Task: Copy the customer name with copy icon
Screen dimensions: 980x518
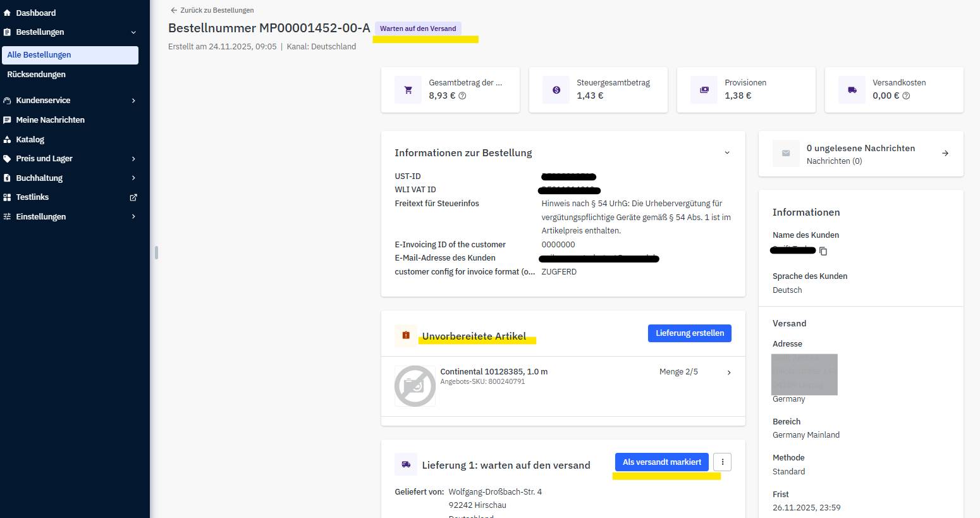Action: pos(823,251)
